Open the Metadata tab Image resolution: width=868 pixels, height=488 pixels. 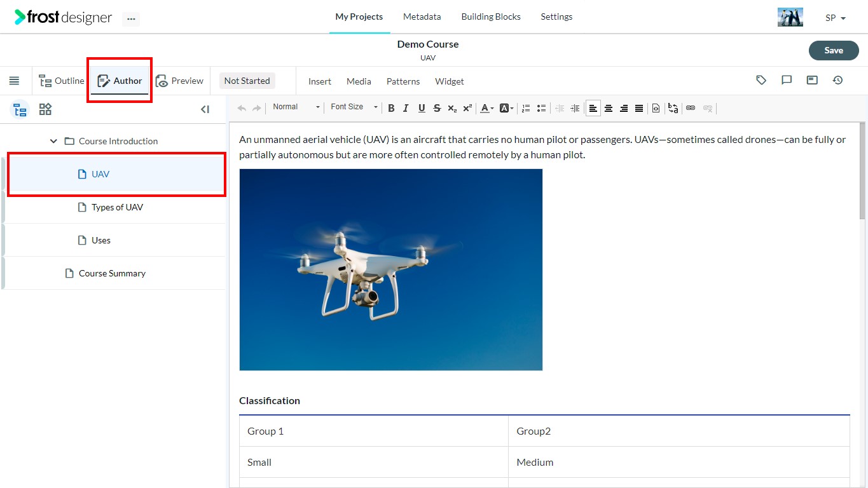422,17
